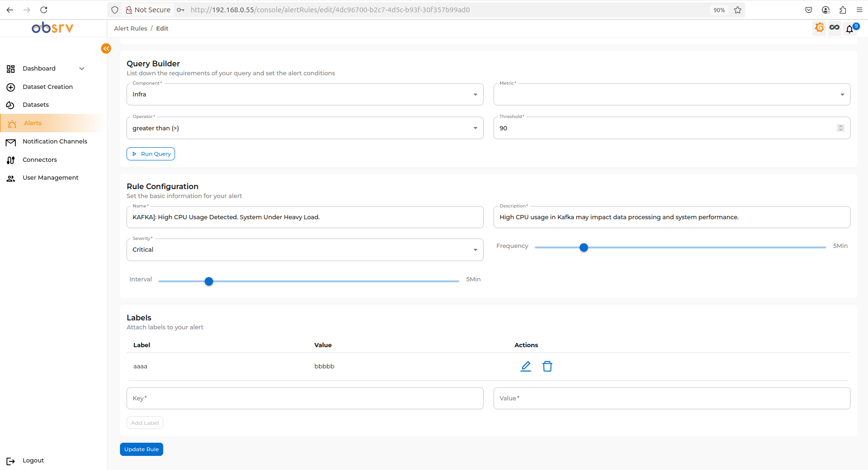Go back with the browser back arrow

point(10,10)
